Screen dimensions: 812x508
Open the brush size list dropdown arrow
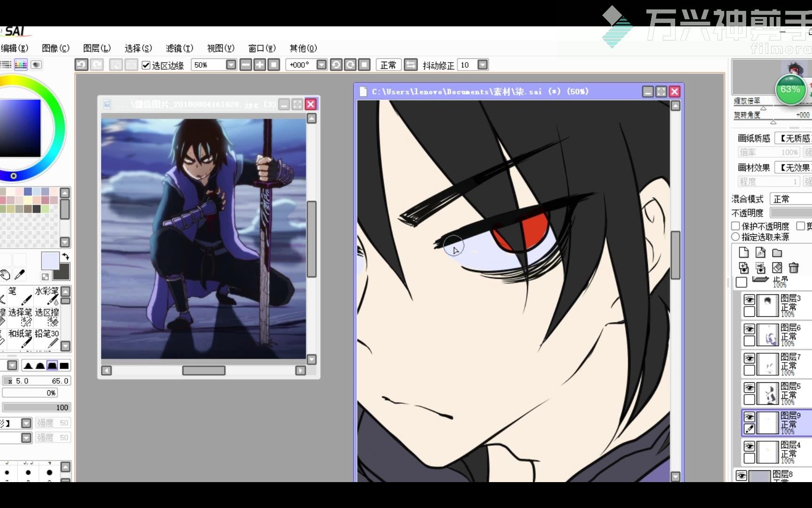[12, 365]
